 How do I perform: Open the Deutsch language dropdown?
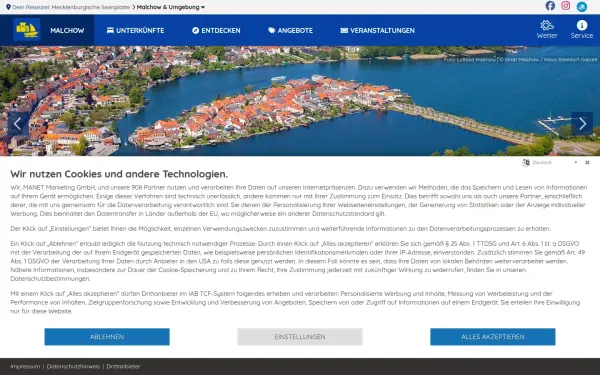pos(554,163)
